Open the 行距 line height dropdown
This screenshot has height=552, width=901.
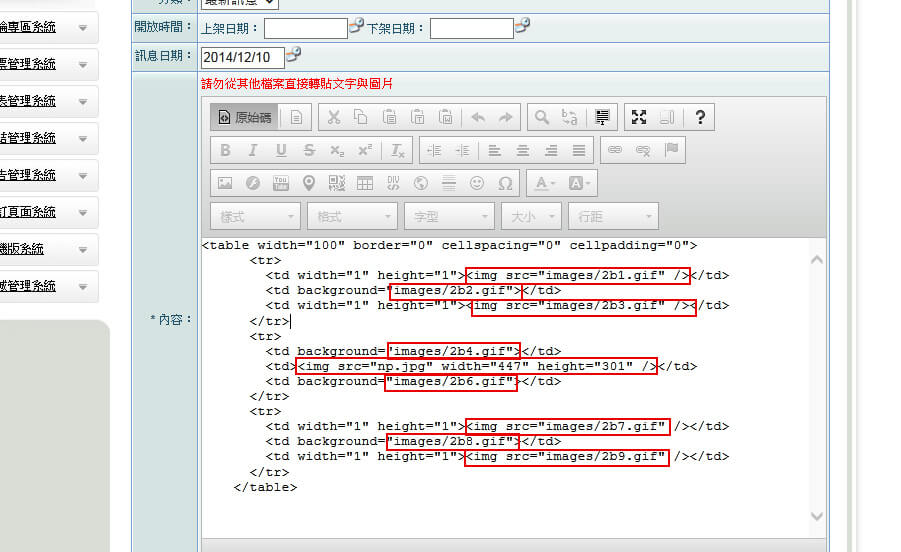pyautogui.click(x=612, y=216)
